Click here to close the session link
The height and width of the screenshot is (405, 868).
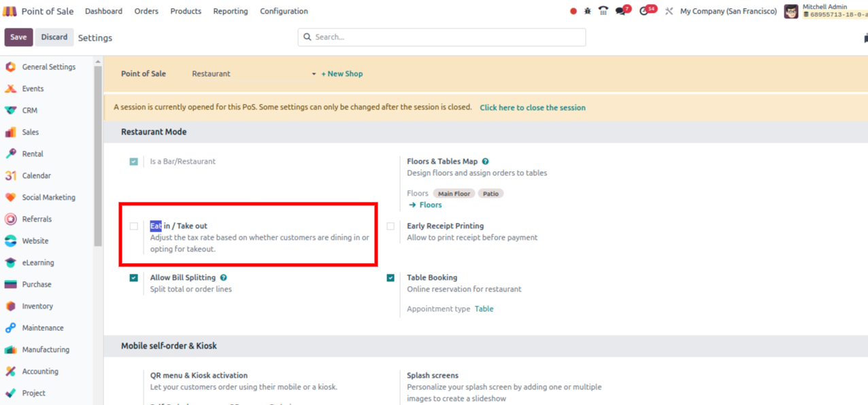[532, 107]
